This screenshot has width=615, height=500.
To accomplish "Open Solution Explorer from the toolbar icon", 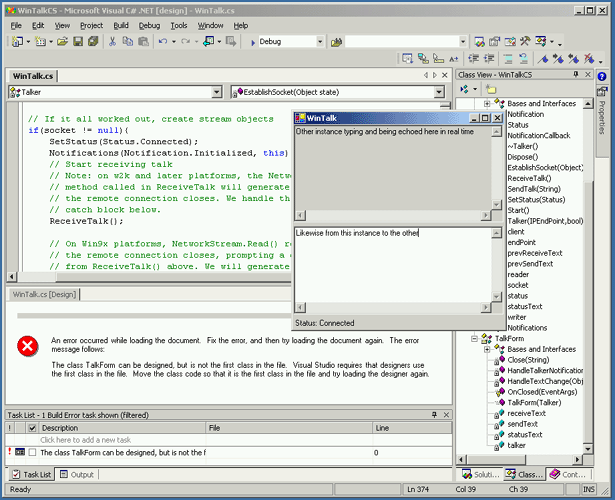I will click(479, 42).
